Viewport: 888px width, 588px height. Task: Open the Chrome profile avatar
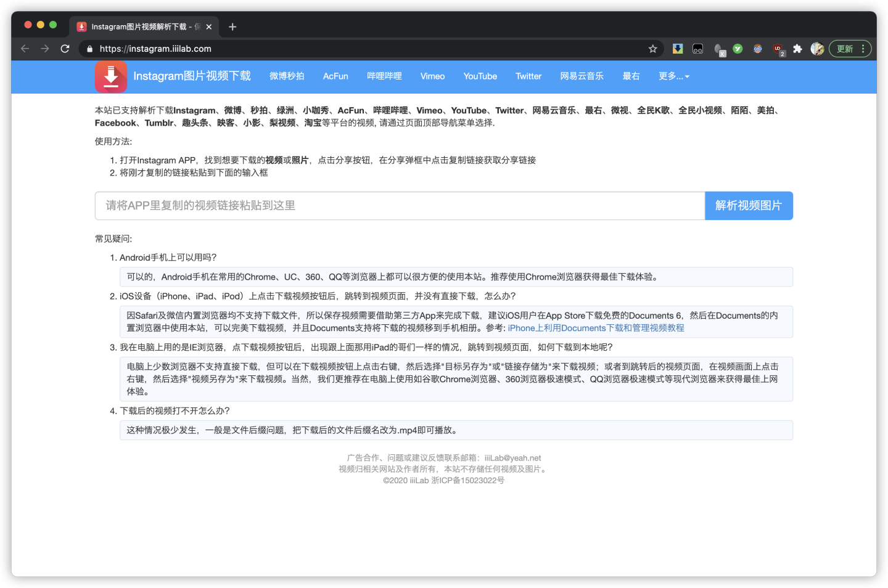(817, 49)
